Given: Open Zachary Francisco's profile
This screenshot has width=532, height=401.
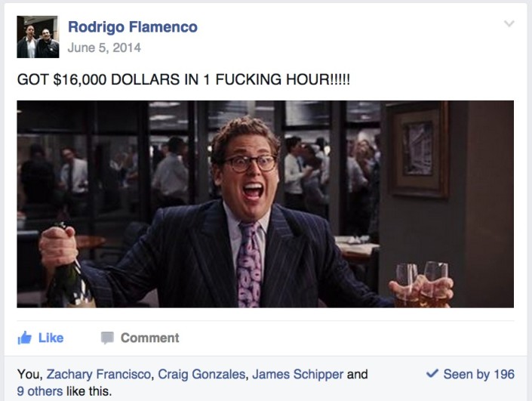Looking at the screenshot, I should click(98, 374).
